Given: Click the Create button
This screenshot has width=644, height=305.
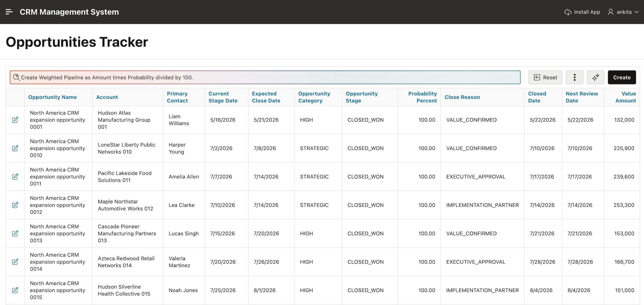Looking at the screenshot, I should pos(622,77).
